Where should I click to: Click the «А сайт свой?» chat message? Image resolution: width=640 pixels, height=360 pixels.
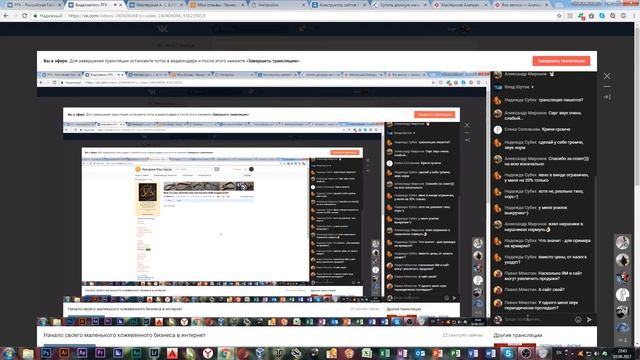click(x=551, y=289)
